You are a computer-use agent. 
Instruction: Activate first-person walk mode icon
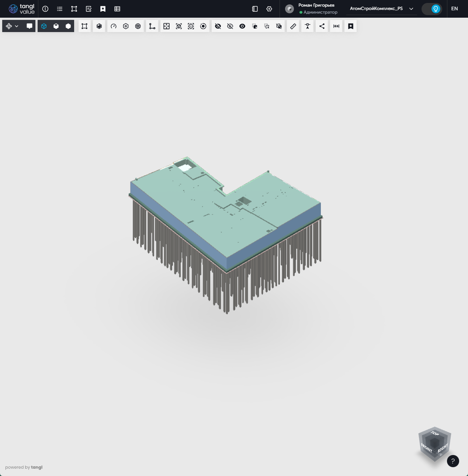[x=308, y=26]
